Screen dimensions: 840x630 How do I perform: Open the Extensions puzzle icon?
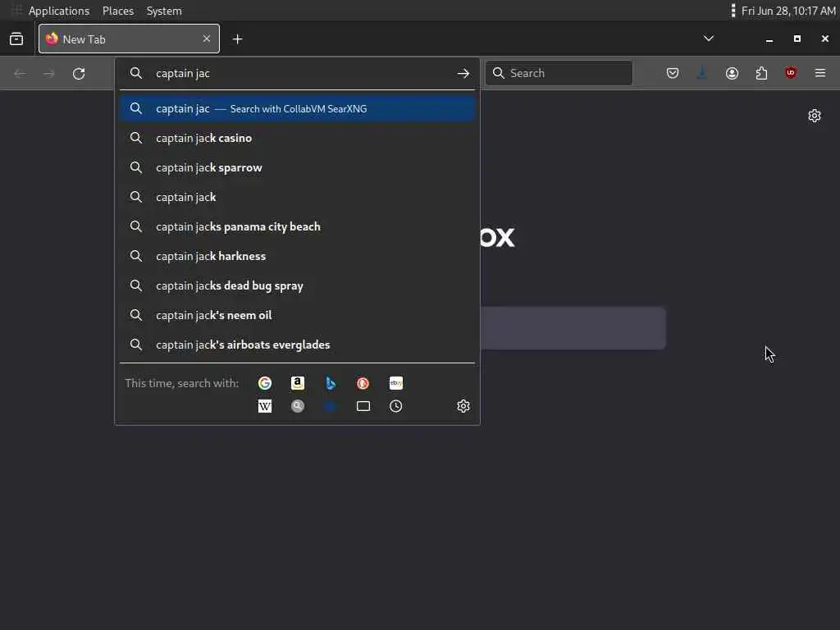coord(761,73)
